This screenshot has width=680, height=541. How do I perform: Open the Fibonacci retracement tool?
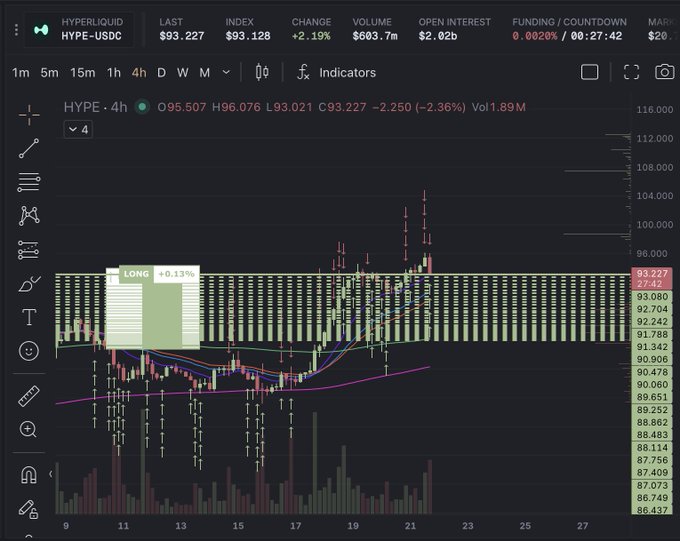29,182
